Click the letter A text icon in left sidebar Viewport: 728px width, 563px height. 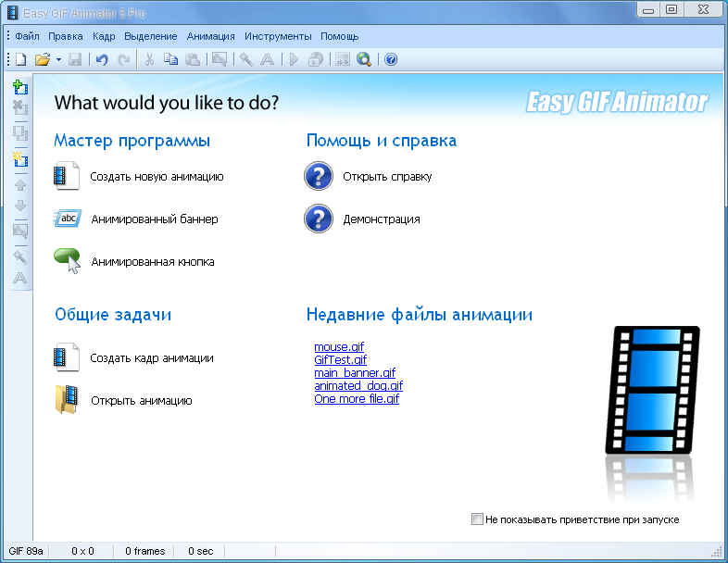tap(20, 278)
